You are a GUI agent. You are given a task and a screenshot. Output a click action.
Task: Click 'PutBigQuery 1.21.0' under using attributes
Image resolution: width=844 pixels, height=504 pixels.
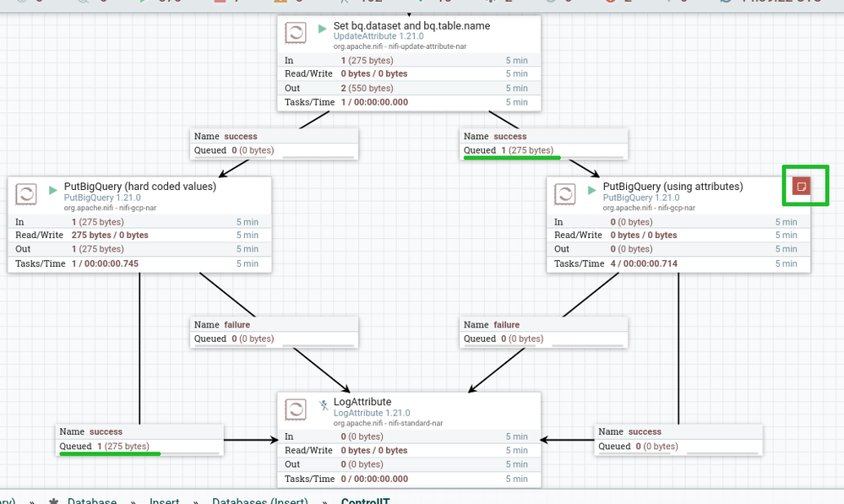pyautogui.click(x=641, y=198)
